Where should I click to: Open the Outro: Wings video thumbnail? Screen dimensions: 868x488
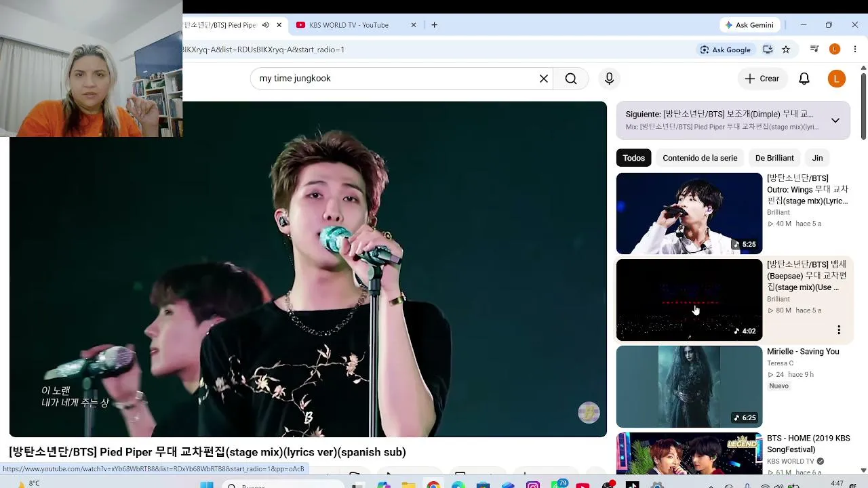[689, 213]
